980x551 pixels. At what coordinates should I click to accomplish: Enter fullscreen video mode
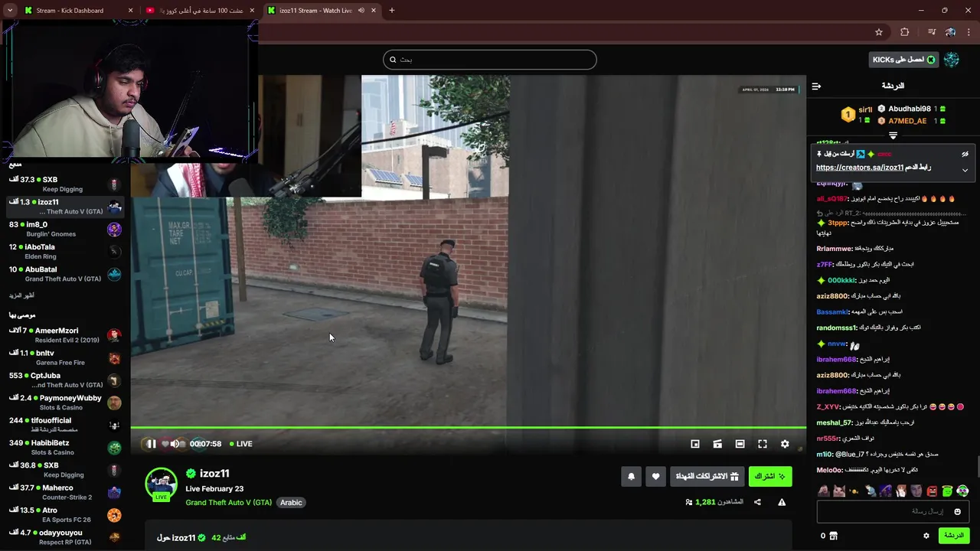(x=763, y=444)
